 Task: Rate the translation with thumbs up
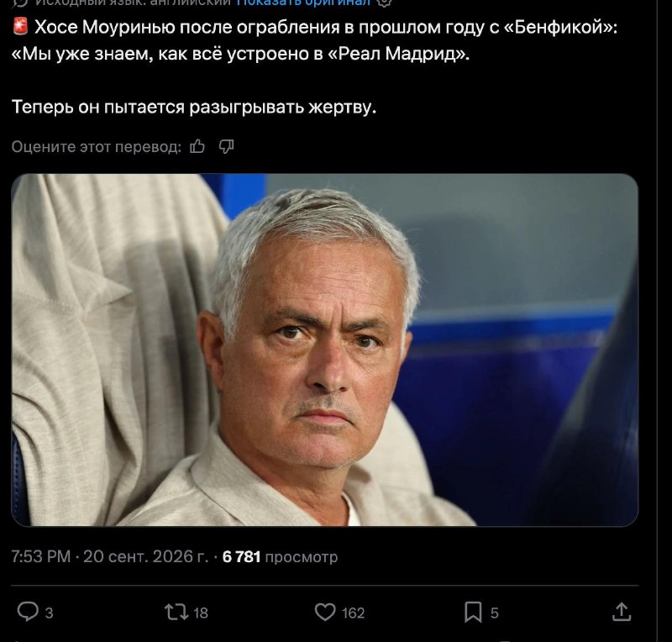click(197, 147)
